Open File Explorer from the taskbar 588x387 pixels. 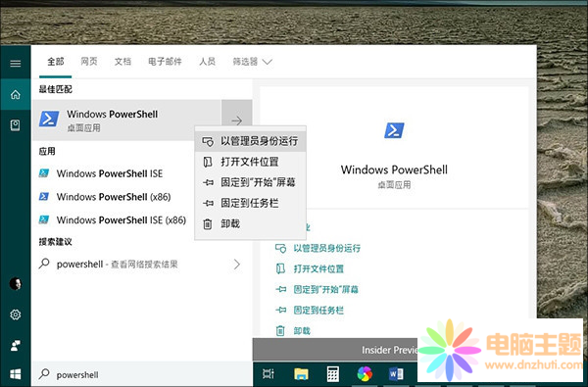301,374
